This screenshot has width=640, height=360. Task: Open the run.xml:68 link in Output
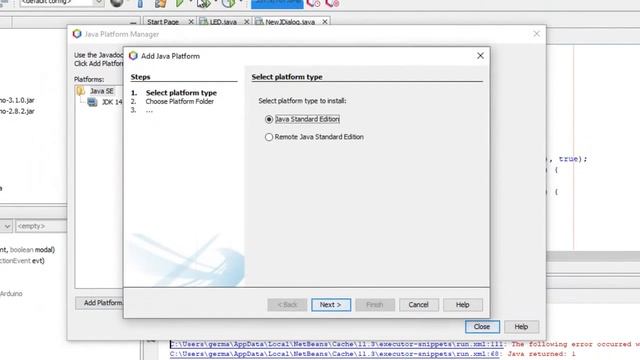[335, 354]
